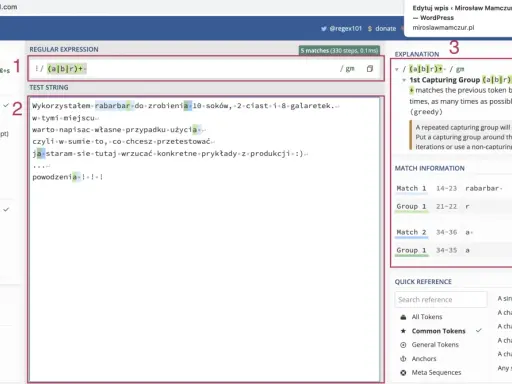This screenshot has height=384, width=512.
Task: Click the Common Tokens star icon
Action: [x=403, y=331]
